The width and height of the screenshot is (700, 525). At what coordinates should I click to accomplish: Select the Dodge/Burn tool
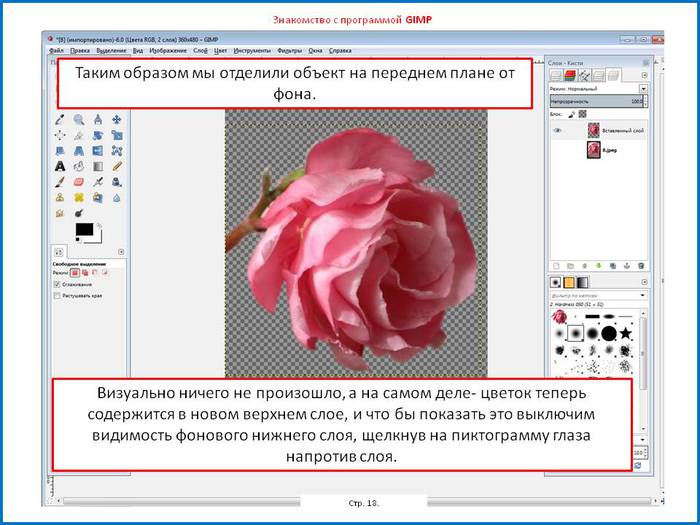pos(79,213)
